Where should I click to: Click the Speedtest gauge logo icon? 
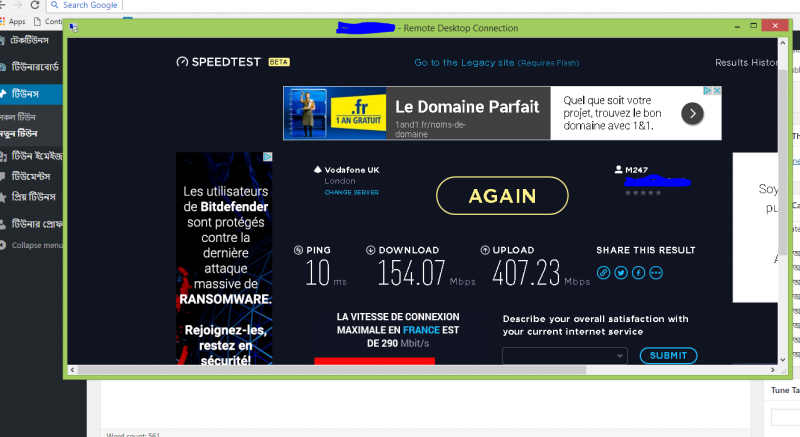182,62
